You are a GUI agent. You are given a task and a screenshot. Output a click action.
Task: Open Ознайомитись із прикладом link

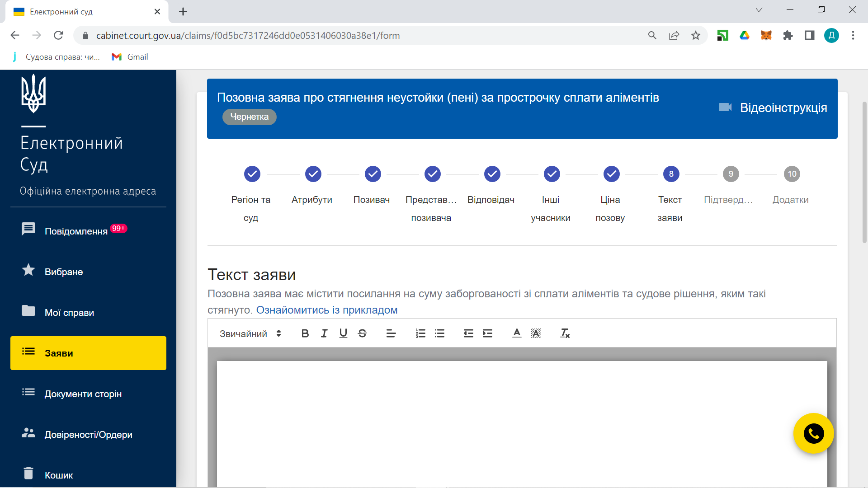pos(326,310)
